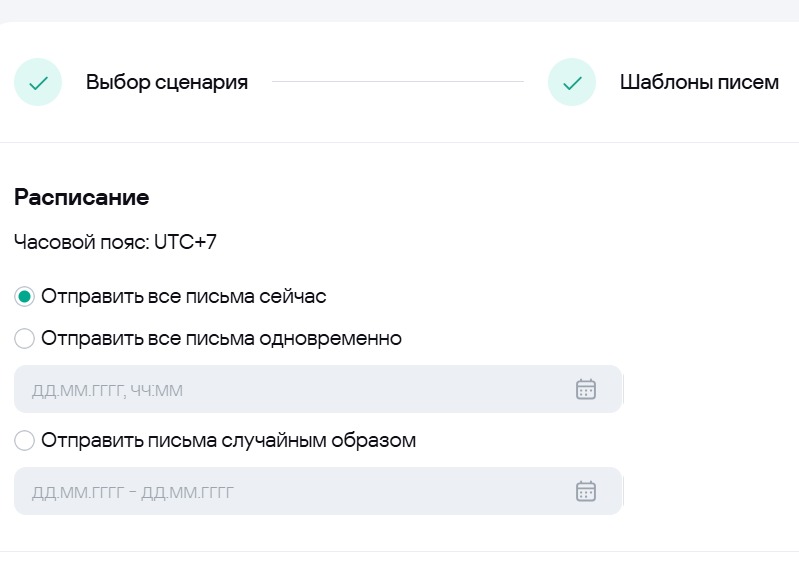Screen dimensions: 799x572
Task: Choose the Отправить все письма одновременно radio circle
Action: click(25, 339)
